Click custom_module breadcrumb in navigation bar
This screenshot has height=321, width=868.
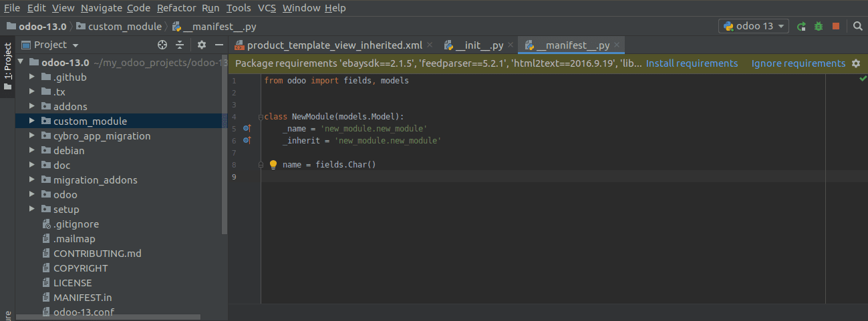point(119,27)
